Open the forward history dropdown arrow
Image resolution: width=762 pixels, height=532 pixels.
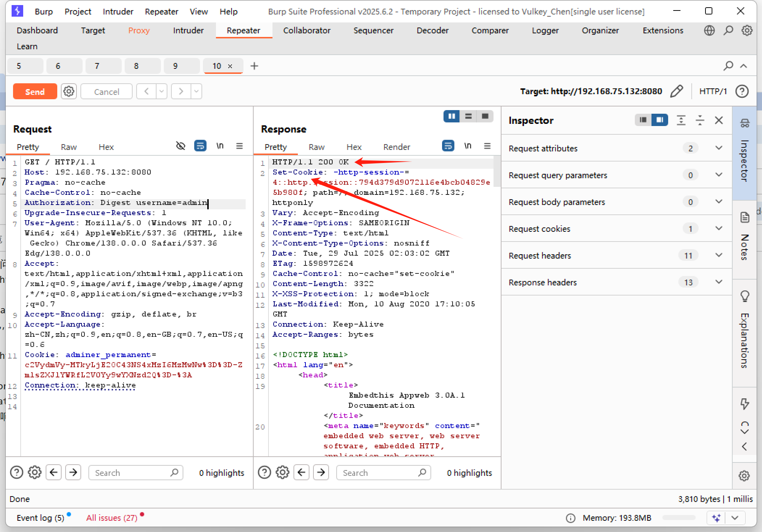(196, 92)
